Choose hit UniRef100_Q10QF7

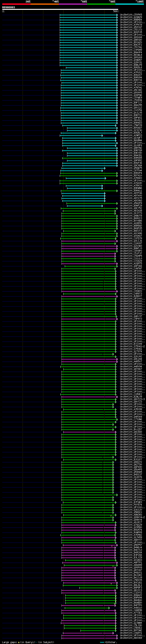131,138
